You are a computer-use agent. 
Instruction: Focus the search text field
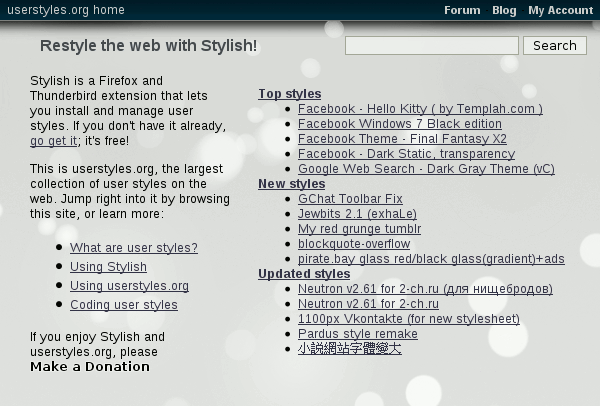coord(432,46)
